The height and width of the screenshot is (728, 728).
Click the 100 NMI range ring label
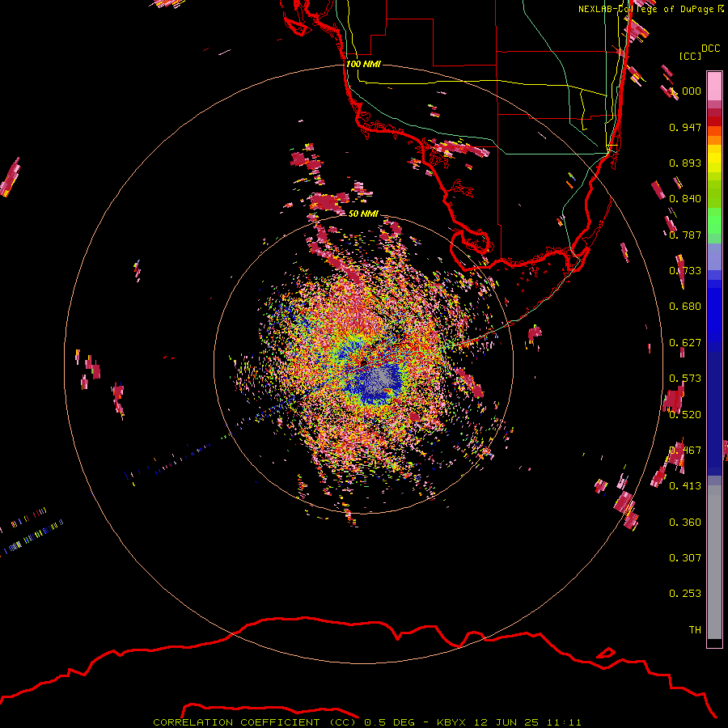[363, 64]
